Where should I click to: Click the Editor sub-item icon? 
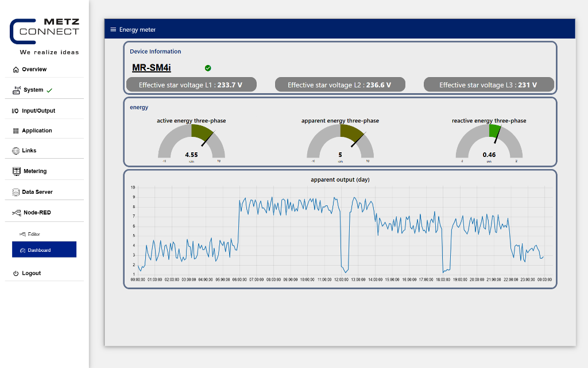tap(22, 234)
